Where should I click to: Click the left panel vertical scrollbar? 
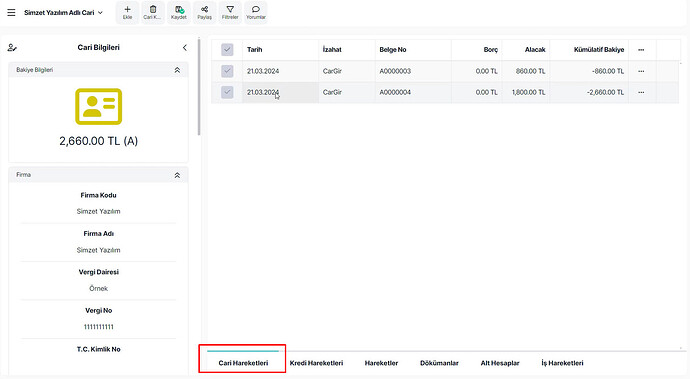(199, 87)
